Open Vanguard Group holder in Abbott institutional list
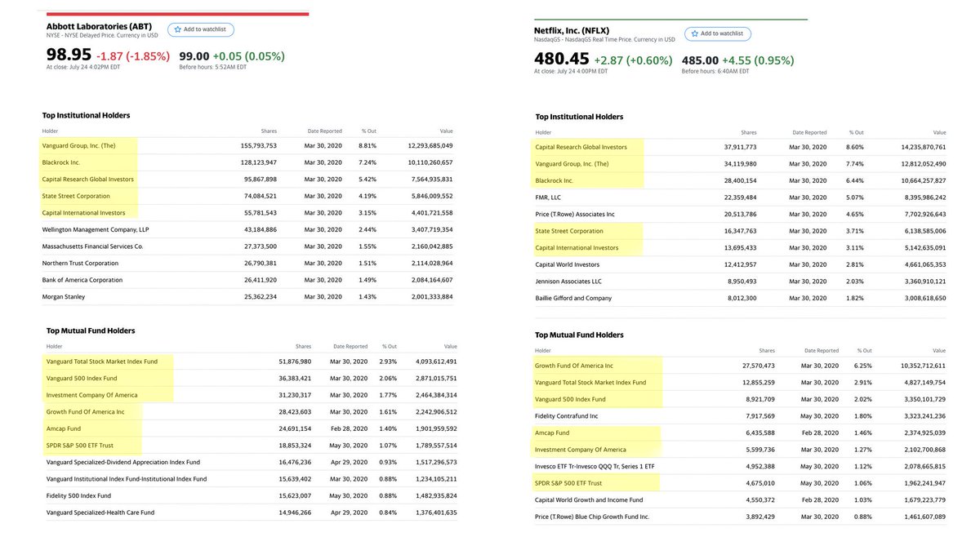Image resolution: width=980 pixels, height=537 pixels. tap(78, 145)
